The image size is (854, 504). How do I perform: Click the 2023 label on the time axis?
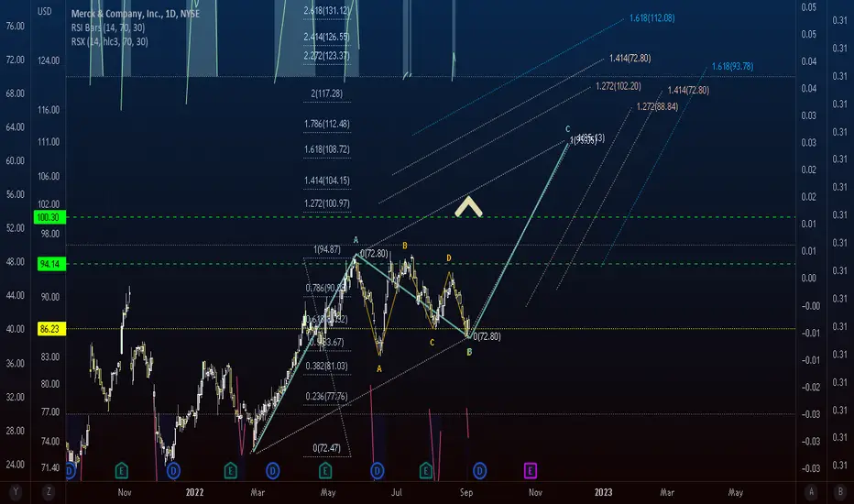[x=604, y=493]
